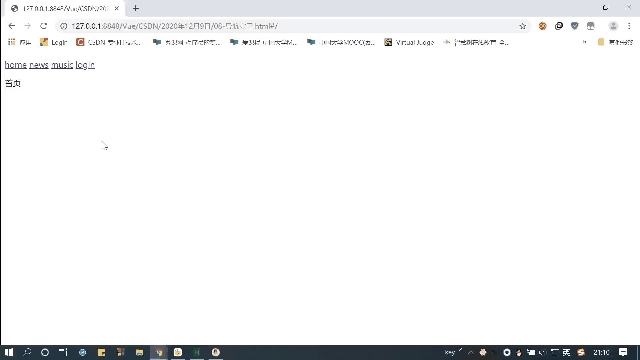Viewport: 640px width, 360px height.
Task: Navigate to the news link
Action: coord(39,65)
